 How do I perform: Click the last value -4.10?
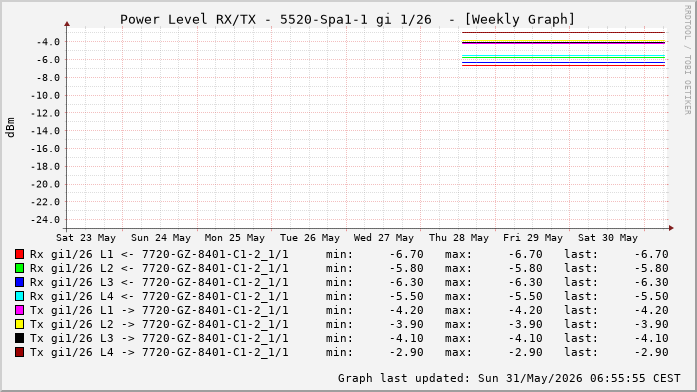tap(651, 339)
